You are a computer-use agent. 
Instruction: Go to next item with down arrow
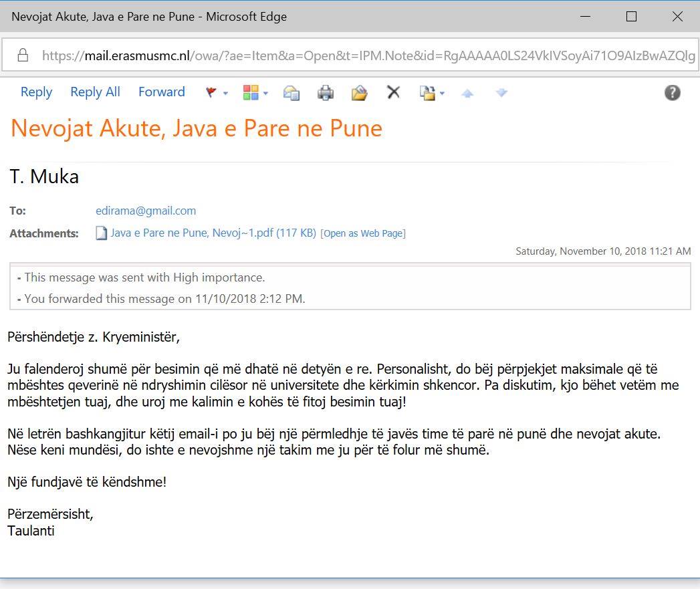pyautogui.click(x=501, y=93)
